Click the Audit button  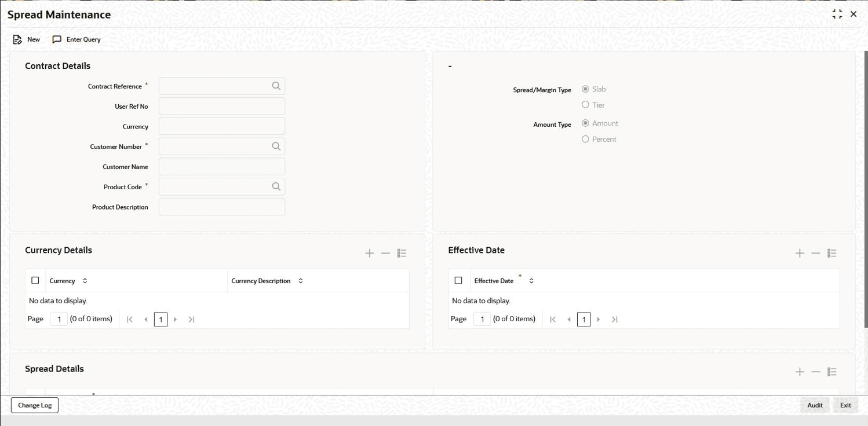(x=815, y=405)
